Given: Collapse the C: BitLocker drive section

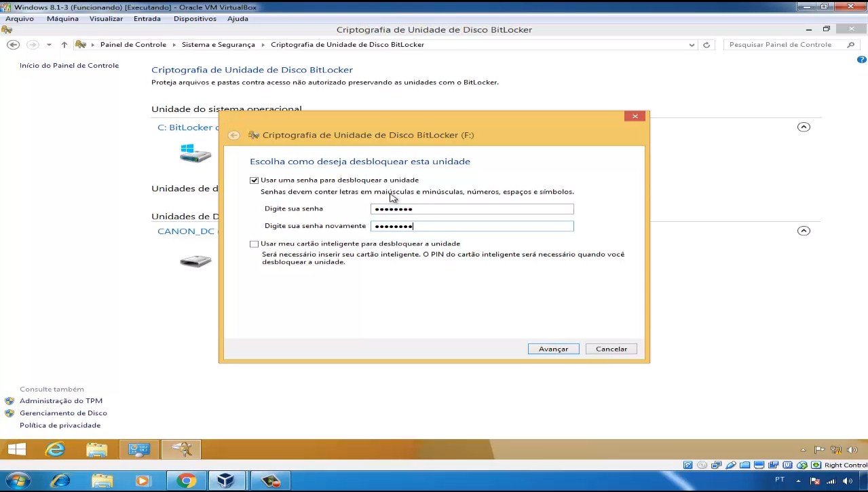Looking at the screenshot, I should coord(804,127).
